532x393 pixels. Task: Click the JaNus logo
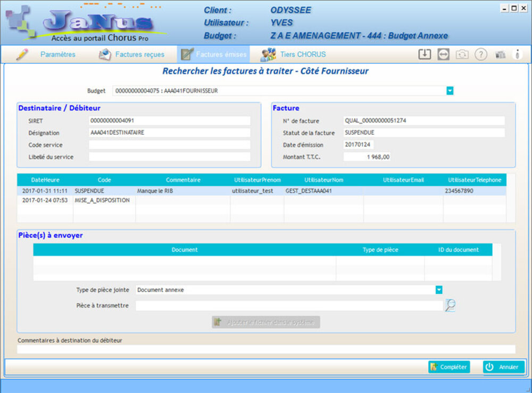click(x=85, y=22)
